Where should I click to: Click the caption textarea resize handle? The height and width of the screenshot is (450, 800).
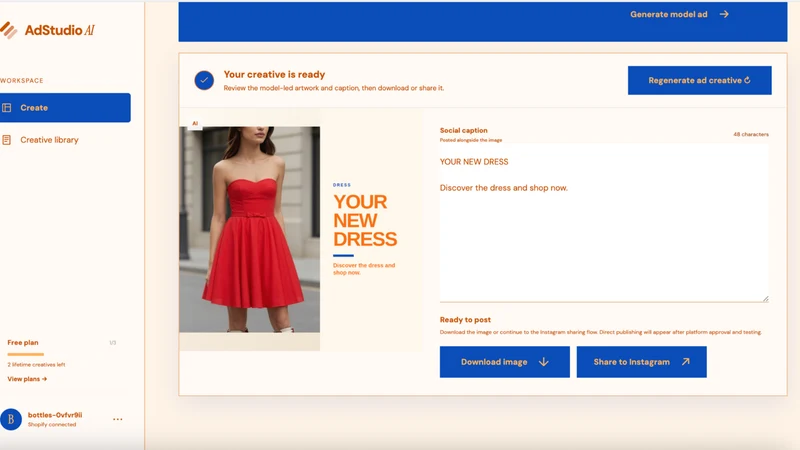765,298
